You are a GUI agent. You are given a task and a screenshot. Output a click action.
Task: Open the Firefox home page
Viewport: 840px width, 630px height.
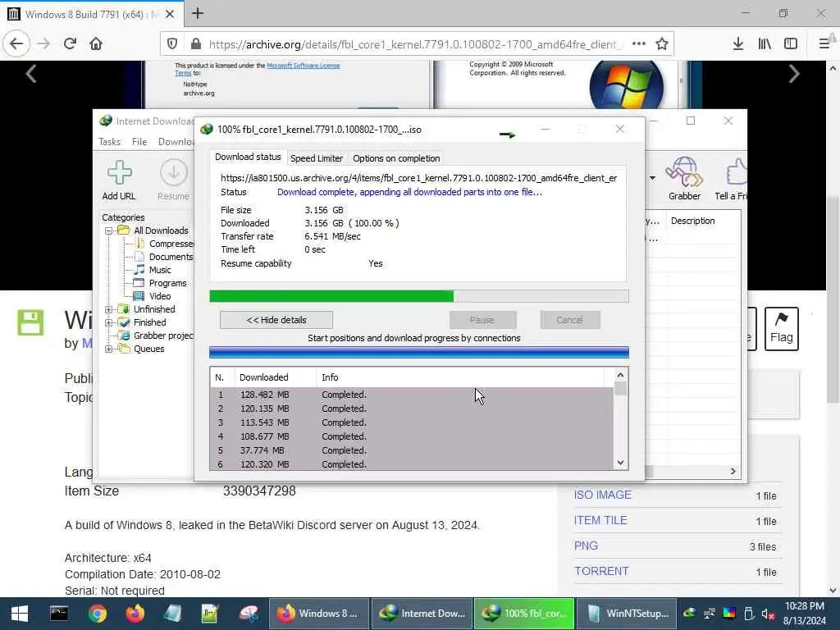click(x=96, y=44)
